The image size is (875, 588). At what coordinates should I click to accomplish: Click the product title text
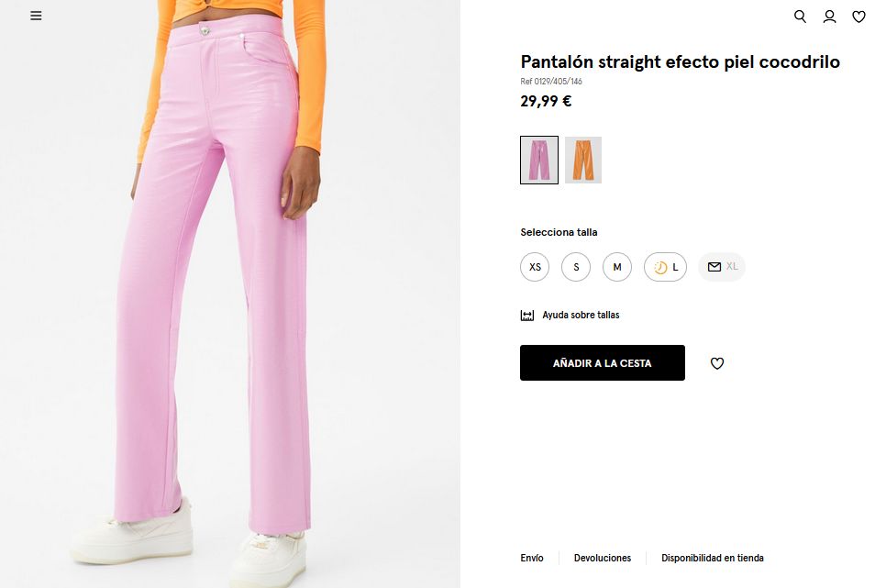[x=680, y=61]
